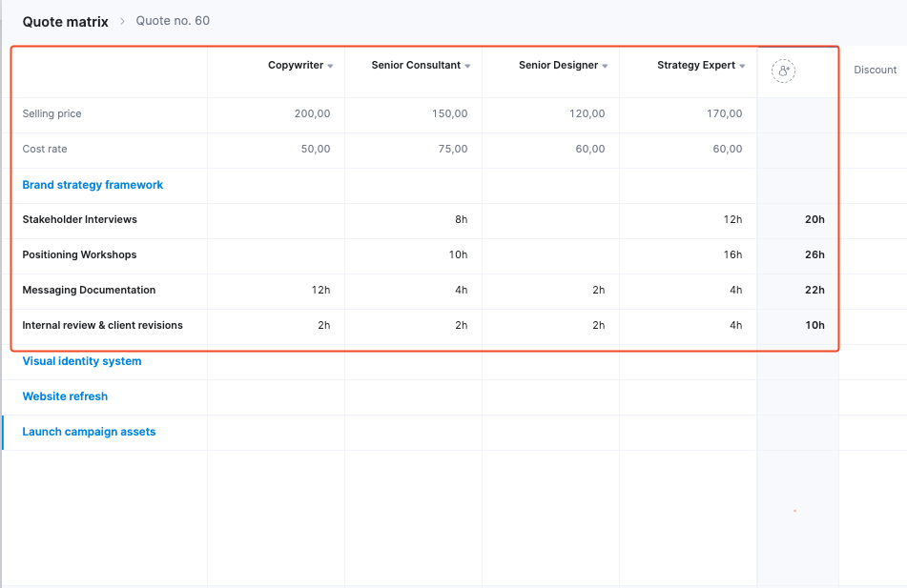Click the add person icon in header
The image size is (907, 588).
[x=783, y=71]
